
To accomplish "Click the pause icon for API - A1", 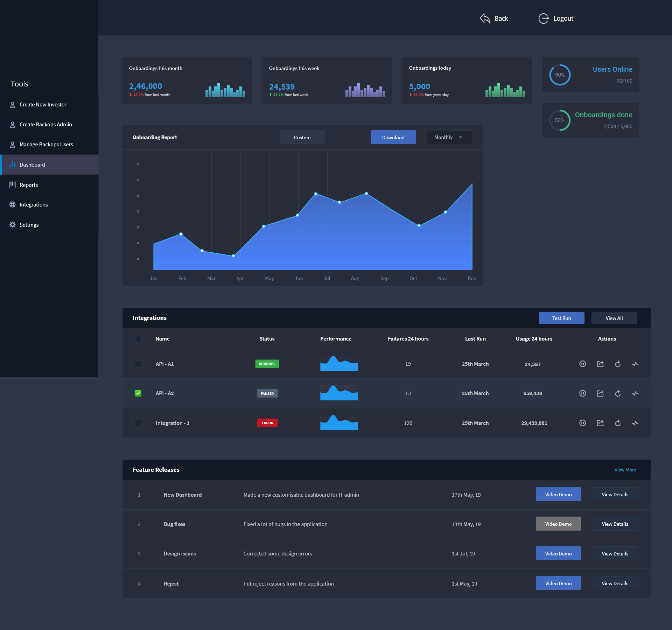I will pyautogui.click(x=582, y=364).
